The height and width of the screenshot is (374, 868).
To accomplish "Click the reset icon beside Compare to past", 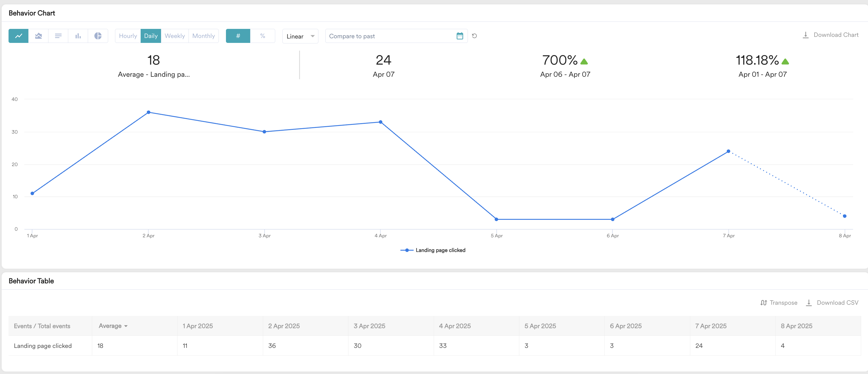I will pyautogui.click(x=475, y=36).
